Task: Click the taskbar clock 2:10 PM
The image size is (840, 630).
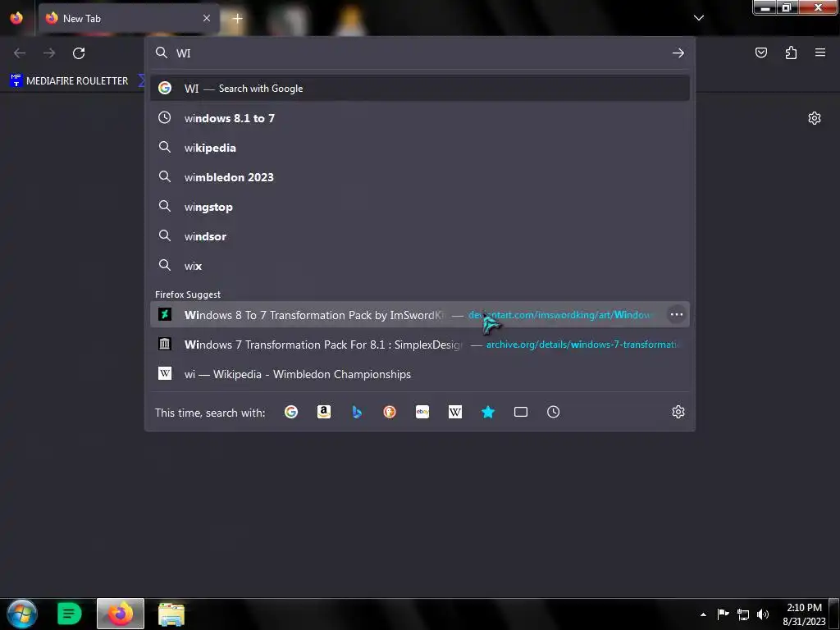Action: coord(804,614)
